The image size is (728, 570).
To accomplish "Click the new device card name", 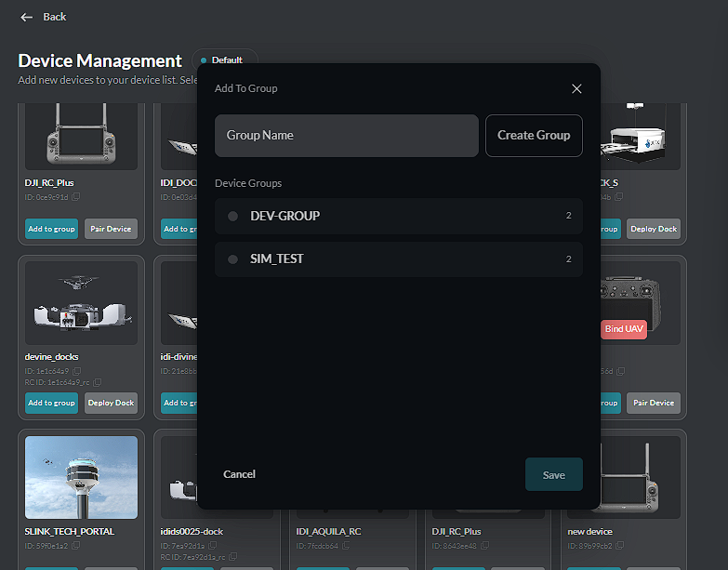I will click(x=589, y=532).
